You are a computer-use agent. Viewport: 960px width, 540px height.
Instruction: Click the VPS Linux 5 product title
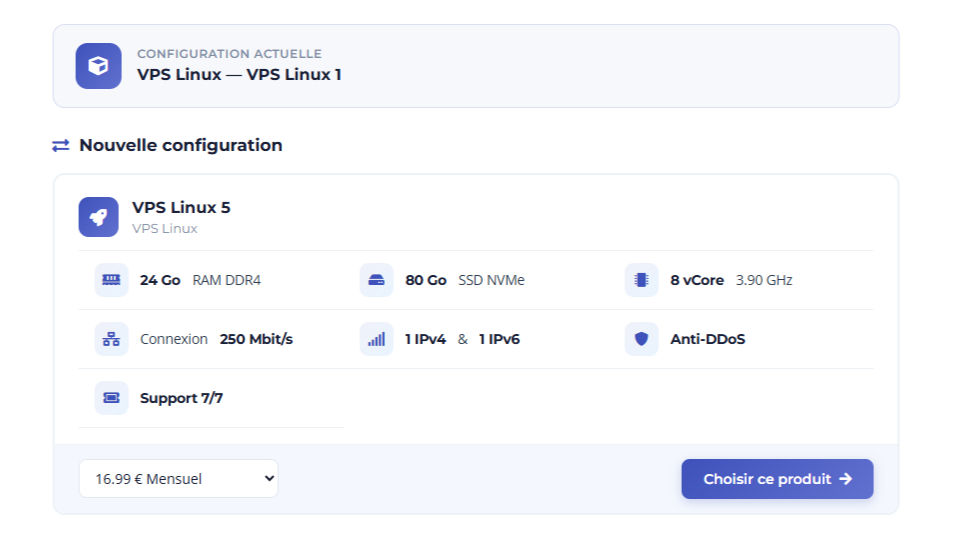[x=181, y=208]
